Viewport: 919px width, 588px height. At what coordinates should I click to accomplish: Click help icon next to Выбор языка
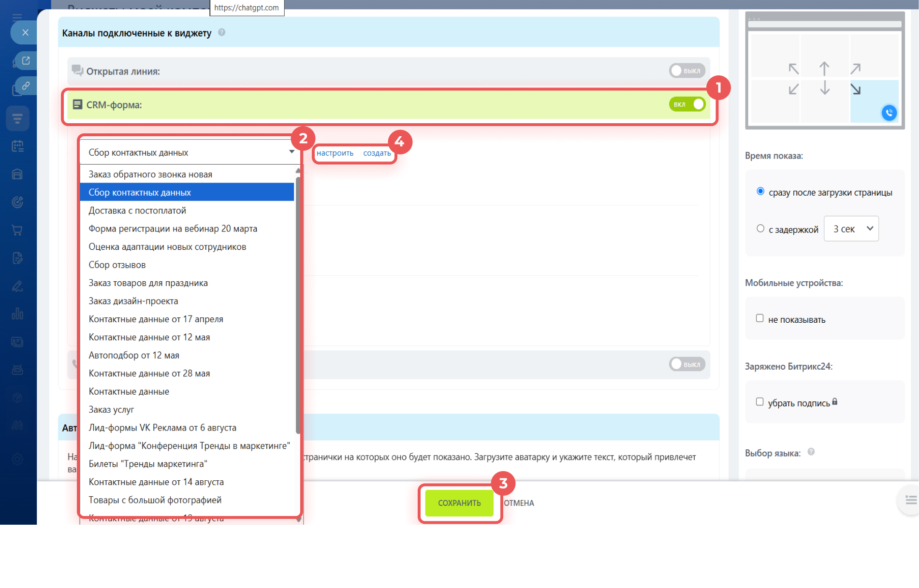click(811, 452)
